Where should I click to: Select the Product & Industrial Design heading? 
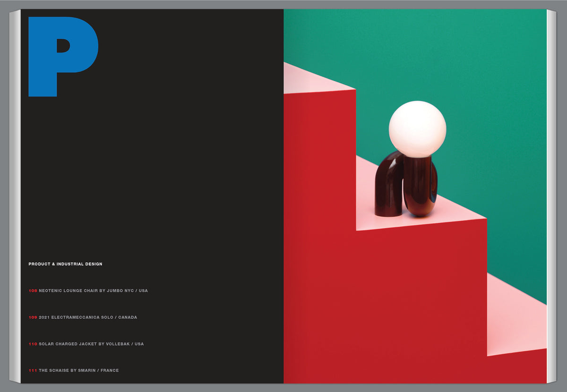click(x=65, y=264)
